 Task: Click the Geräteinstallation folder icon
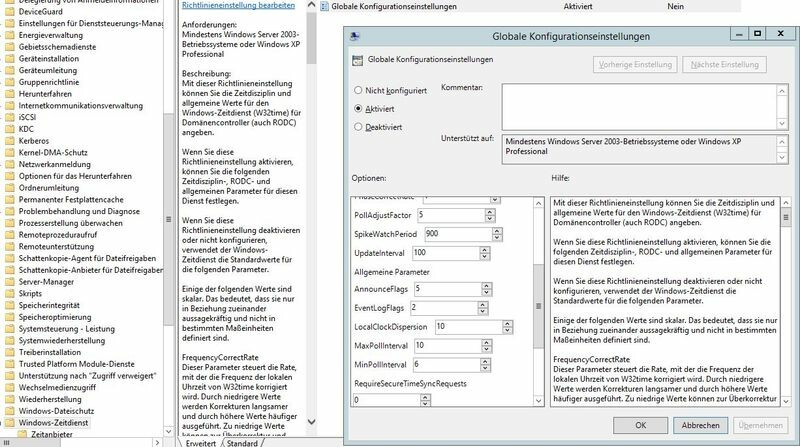coord(9,59)
